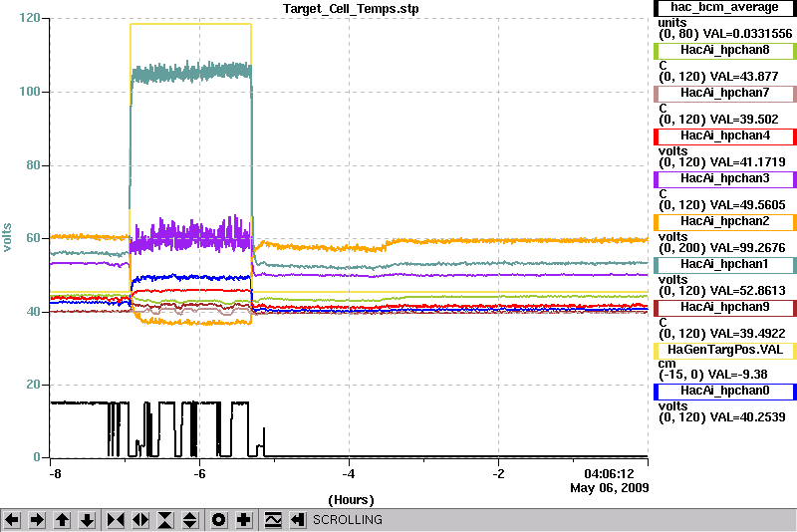Click the VAL=41.1719 reading
This screenshot has width=797, height=532.
[748, 162]
